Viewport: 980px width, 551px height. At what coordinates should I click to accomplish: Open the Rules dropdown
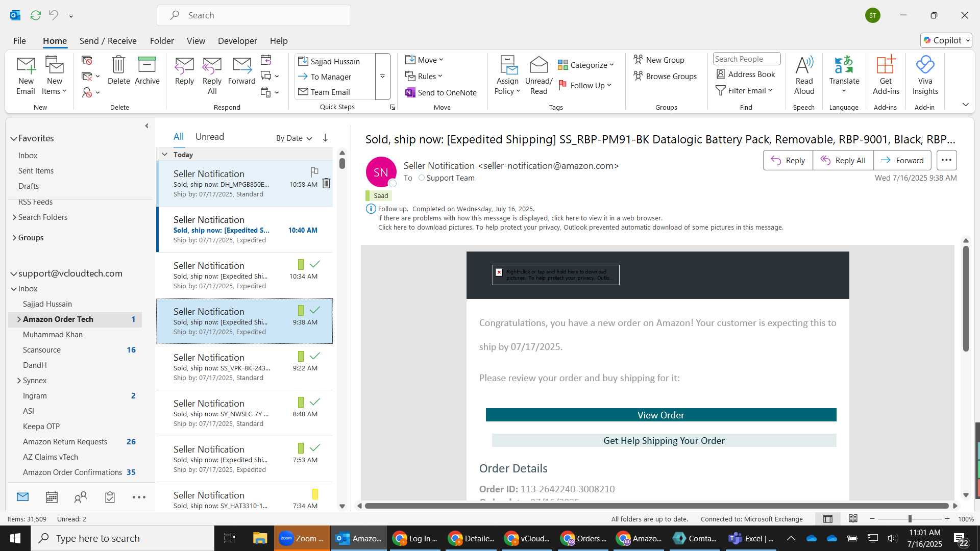tap(424, 76)
